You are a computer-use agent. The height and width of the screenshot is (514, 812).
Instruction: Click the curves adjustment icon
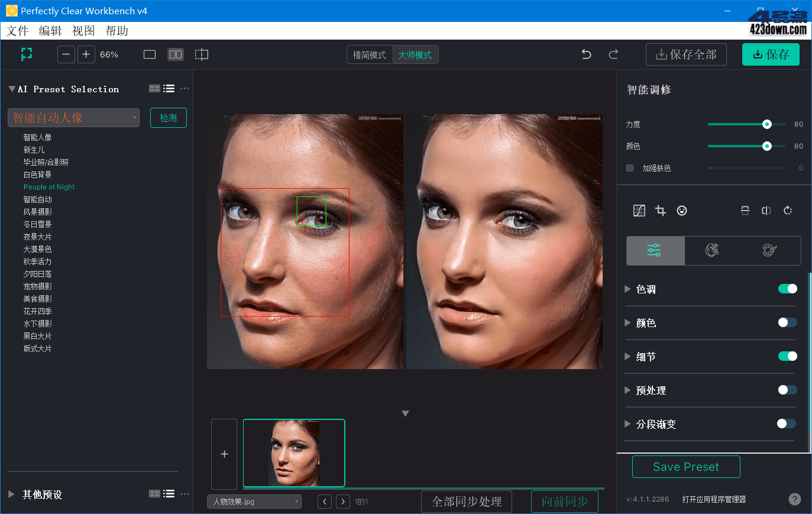[639, 210]
